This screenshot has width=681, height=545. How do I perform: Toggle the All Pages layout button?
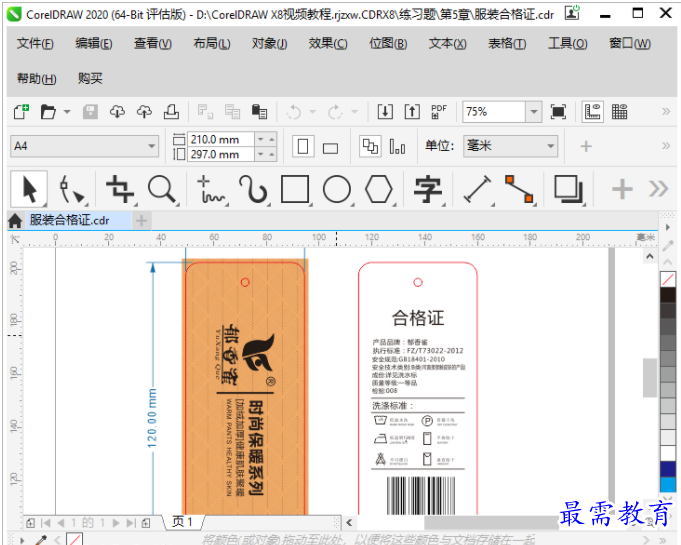pyautogui.click(x=370, y=146)
